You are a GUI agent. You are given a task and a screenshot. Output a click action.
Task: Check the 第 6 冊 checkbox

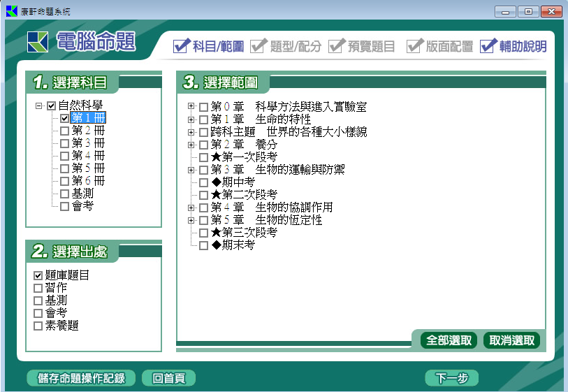[64, 181]
